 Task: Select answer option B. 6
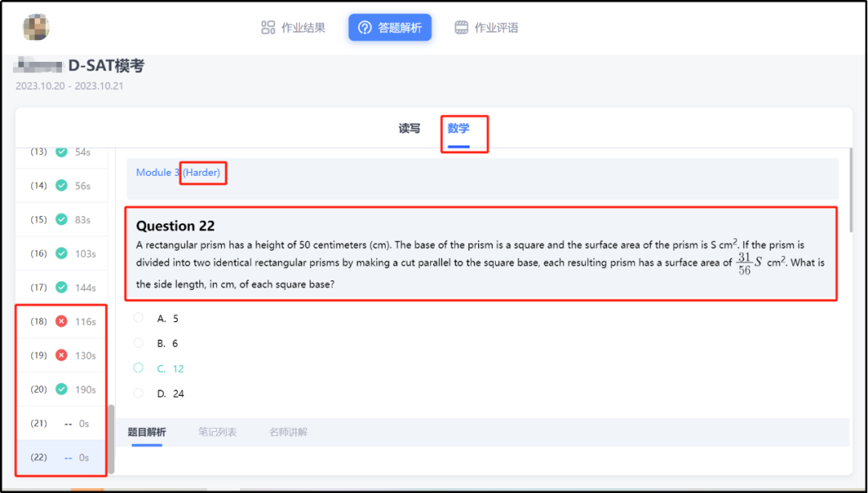[x=139, y=343]
